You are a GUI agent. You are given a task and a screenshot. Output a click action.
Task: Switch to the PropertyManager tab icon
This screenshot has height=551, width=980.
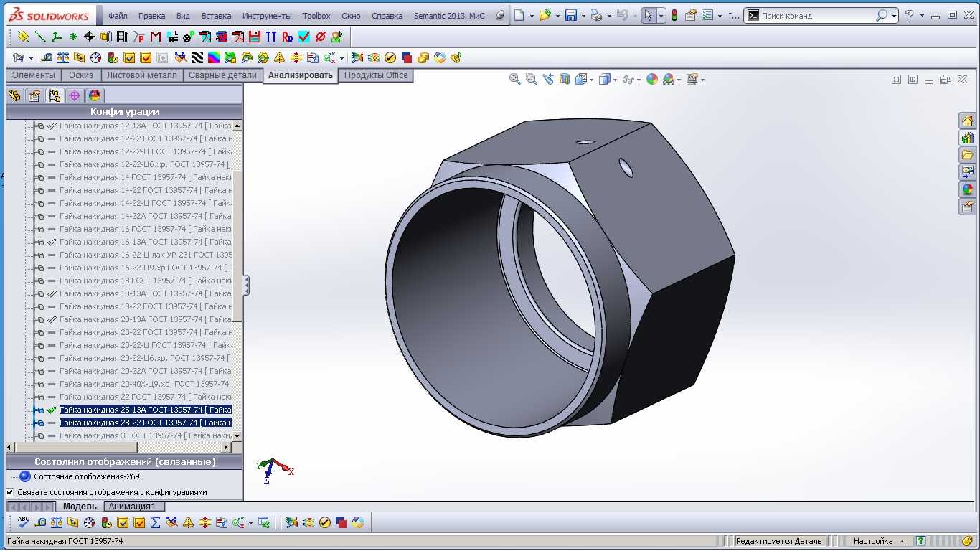[34, 95]
